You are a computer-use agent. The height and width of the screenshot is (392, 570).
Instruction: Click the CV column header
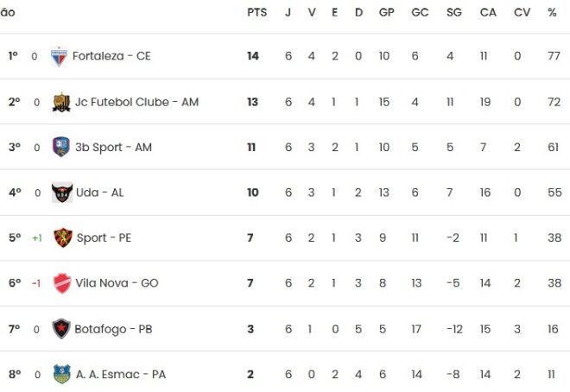tap(522, 13)
